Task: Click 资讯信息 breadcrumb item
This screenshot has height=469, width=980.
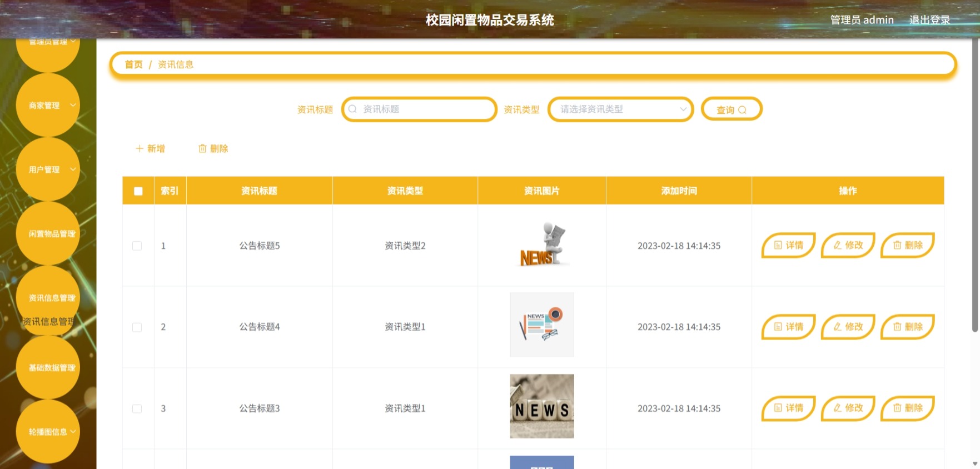Action: click(x=176, y=64)
